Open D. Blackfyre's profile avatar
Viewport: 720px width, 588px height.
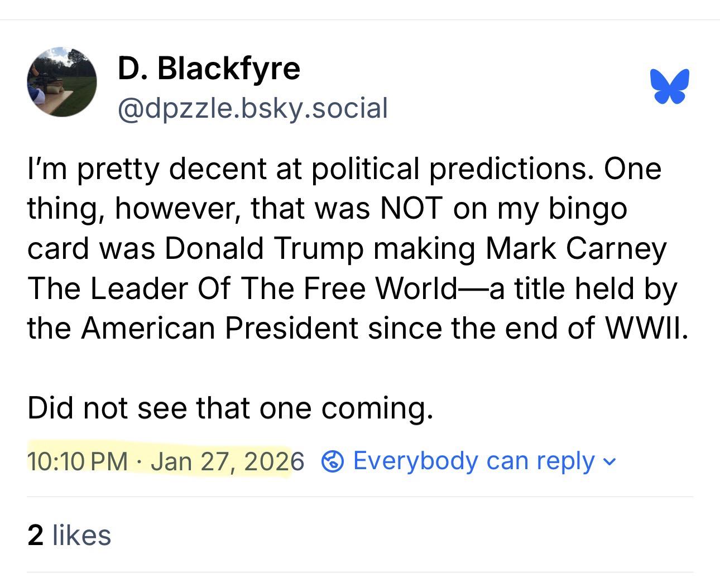coord(61,82)
